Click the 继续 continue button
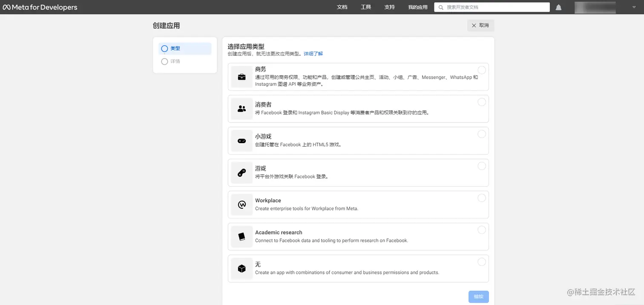This screenshot has width=644, height=305. click(x=478, y=296)
